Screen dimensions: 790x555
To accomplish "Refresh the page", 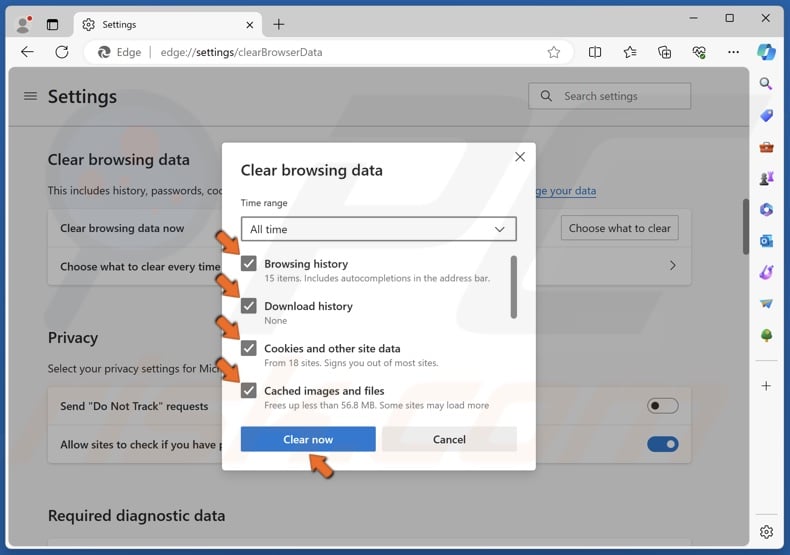I will click(61, 52).
